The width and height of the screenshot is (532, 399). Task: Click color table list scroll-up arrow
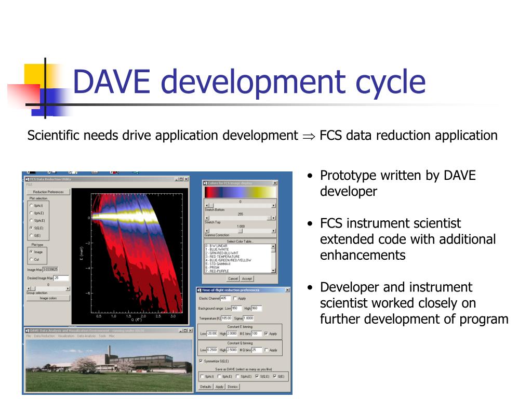point(273,246)
